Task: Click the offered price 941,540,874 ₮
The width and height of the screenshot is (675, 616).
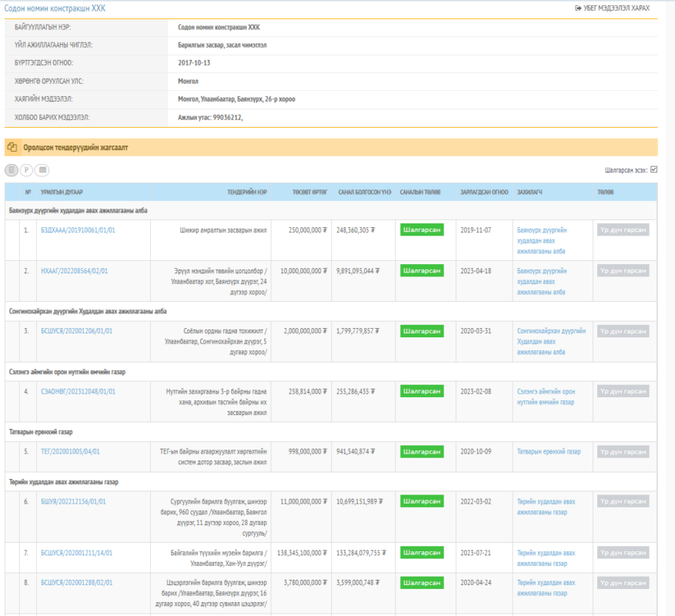Action: (356, 451)
